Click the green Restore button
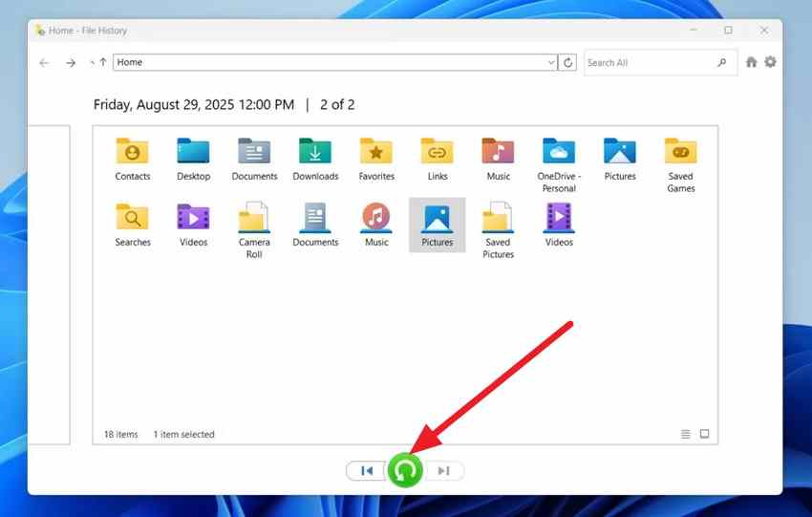Viewport: 812px width, 517px height. [405, 470]
